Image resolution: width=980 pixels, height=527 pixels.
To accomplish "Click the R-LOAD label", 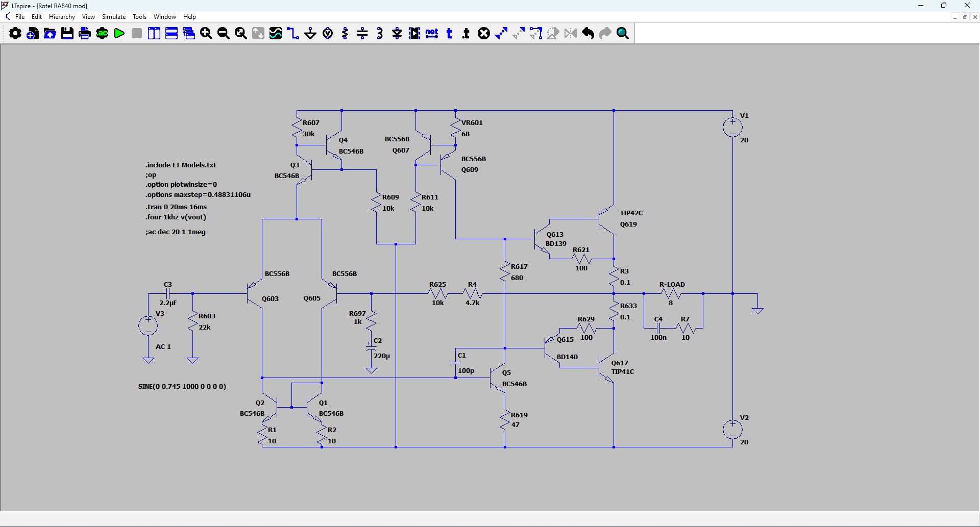I will pos(672,284).
